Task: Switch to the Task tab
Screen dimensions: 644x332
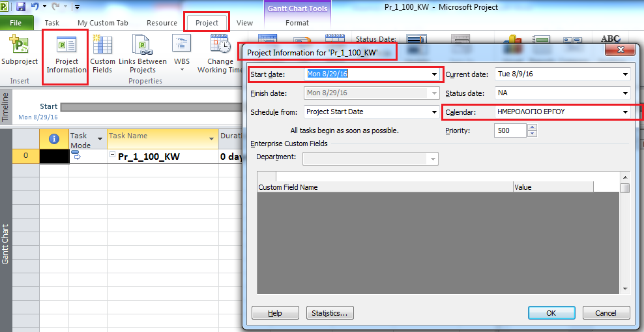Action: point(52,23)
